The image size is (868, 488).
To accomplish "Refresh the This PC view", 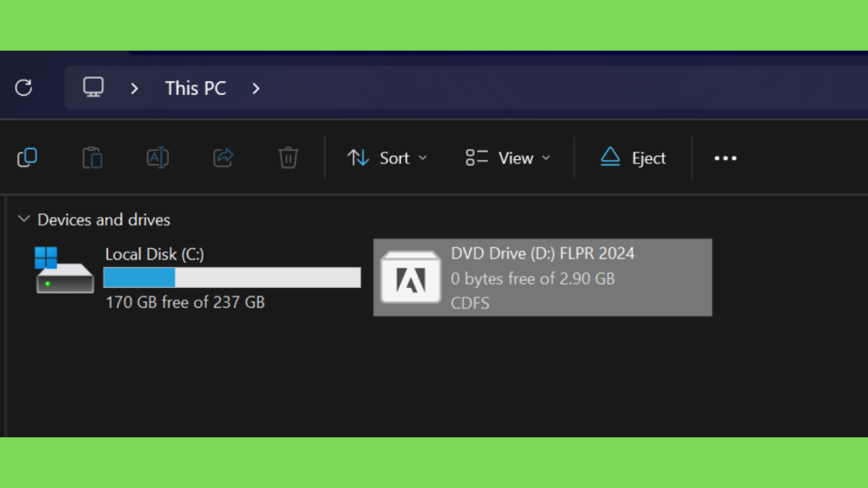I will coord(24,87).
